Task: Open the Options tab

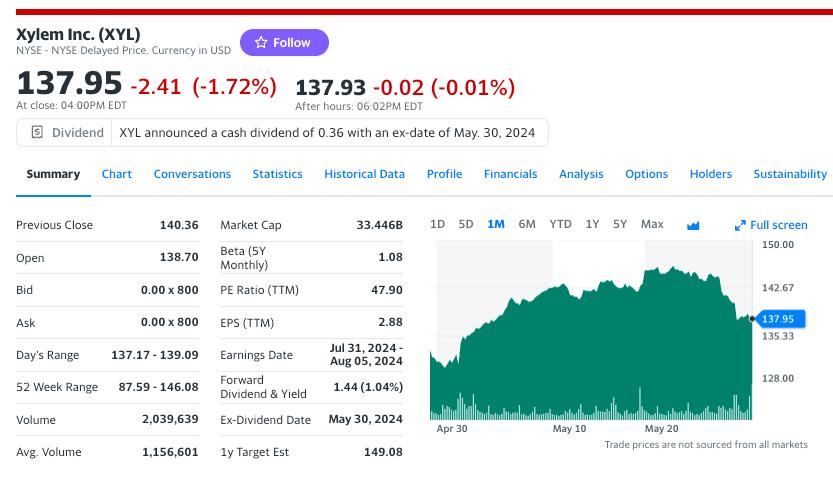Action: (x=646, y=174)
